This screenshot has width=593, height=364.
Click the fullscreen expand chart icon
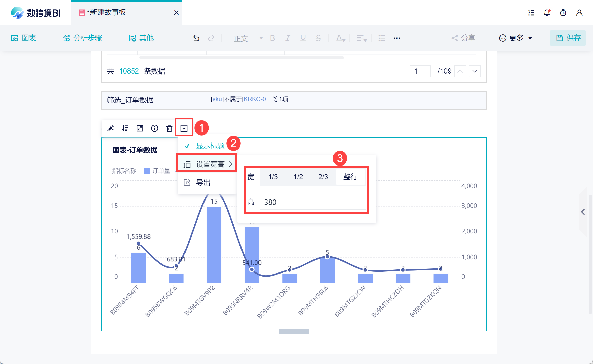tap(140, 128)
